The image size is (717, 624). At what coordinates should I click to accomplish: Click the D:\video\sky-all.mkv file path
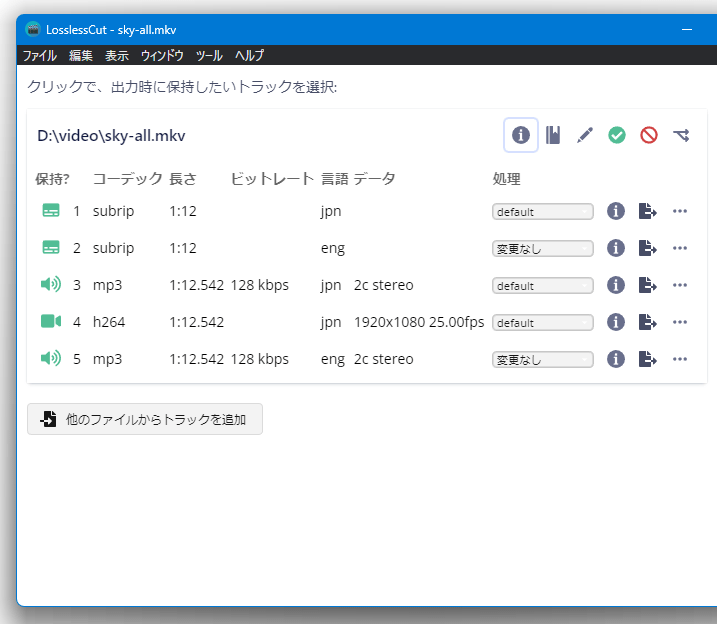tap(111, 136)
